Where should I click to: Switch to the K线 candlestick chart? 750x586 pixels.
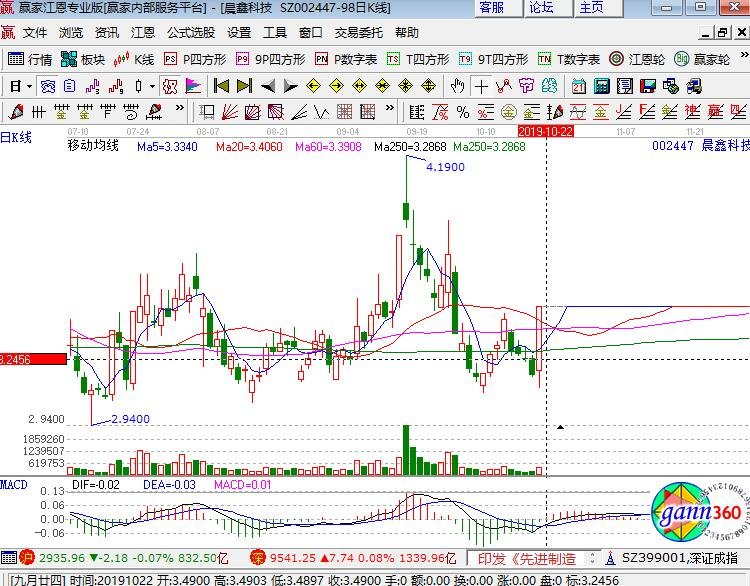pyautogui.click(x=133, y=59)
